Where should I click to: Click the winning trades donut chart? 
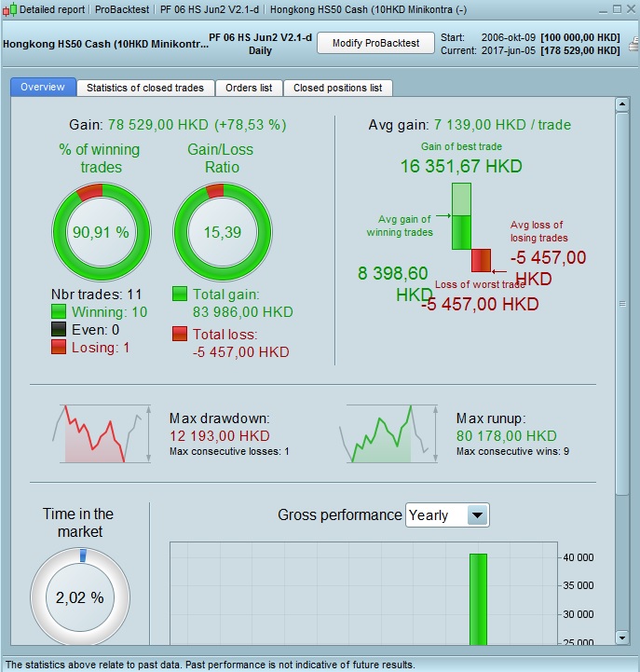pos(102,232)
